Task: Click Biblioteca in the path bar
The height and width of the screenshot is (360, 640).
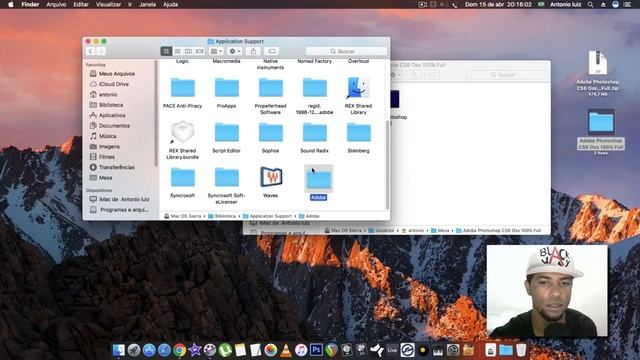Action: pyautogui.click(x=222, y=216)
